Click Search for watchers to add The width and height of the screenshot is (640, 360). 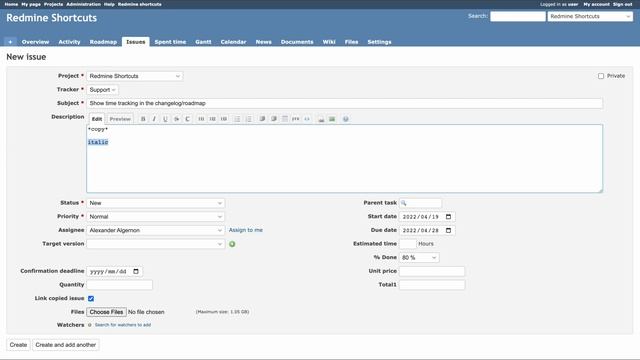(x=123, y=325)
